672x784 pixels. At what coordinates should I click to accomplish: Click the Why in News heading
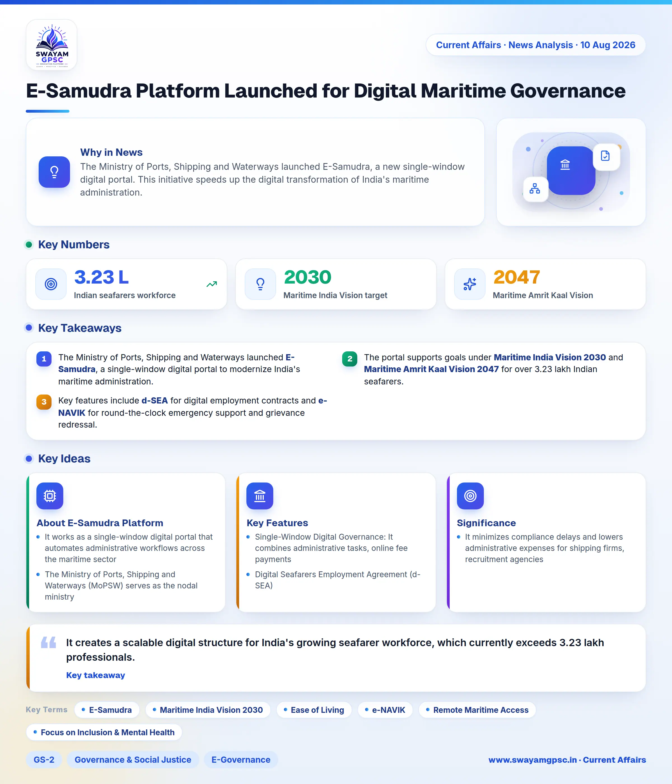tap(111, 152)
